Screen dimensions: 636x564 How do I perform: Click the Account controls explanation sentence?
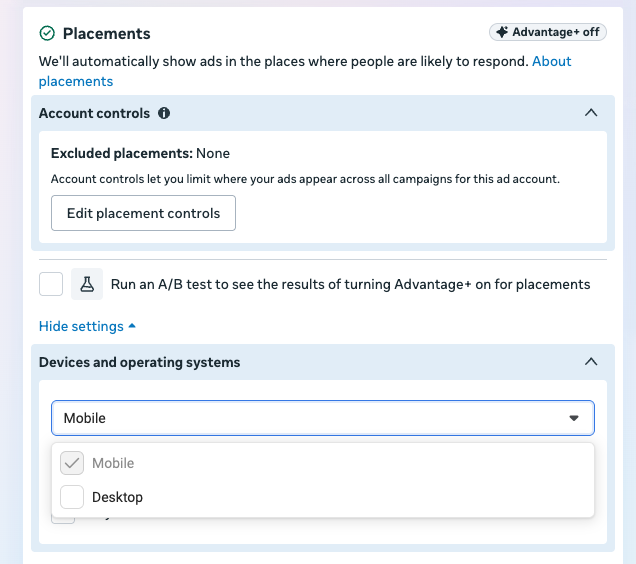305,179
